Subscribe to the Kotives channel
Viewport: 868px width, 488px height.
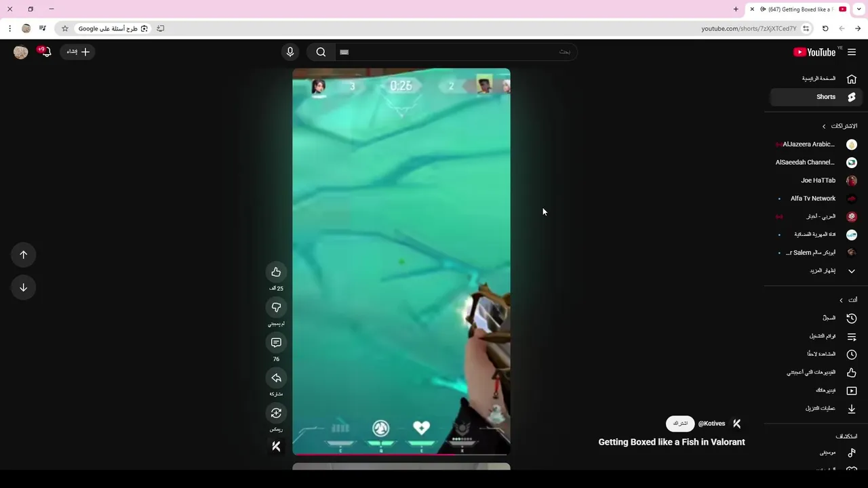[680, 424]
